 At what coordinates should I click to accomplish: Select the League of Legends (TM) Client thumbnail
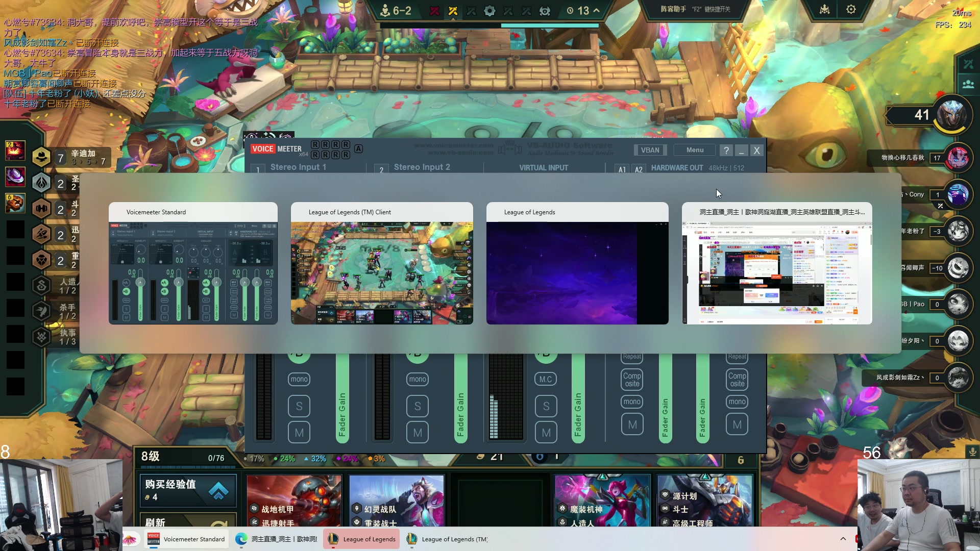pos(382,263)
